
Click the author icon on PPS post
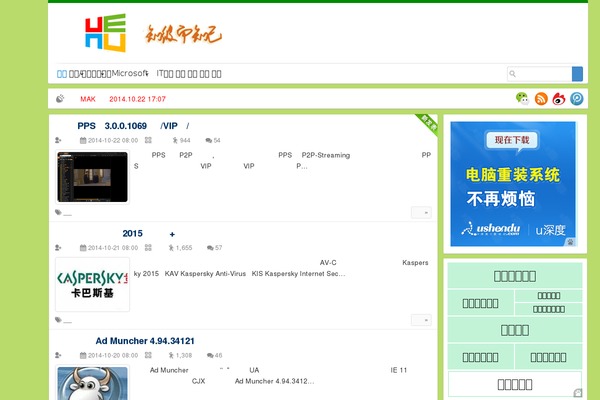pyautogui.click(x=58, y=140)
